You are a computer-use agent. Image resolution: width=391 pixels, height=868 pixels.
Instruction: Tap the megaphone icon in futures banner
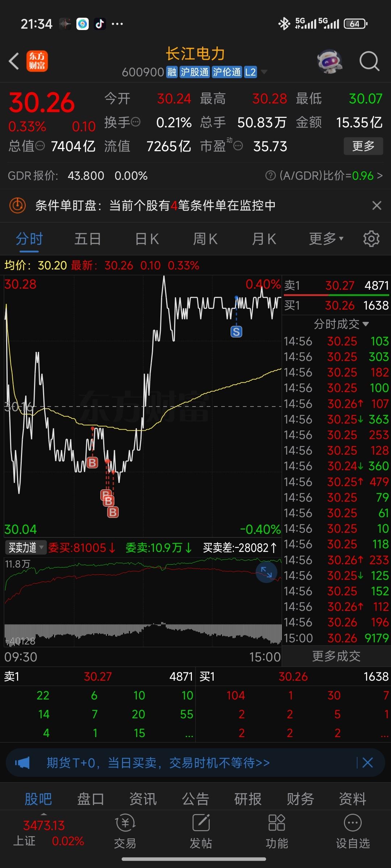click(22, 763)
